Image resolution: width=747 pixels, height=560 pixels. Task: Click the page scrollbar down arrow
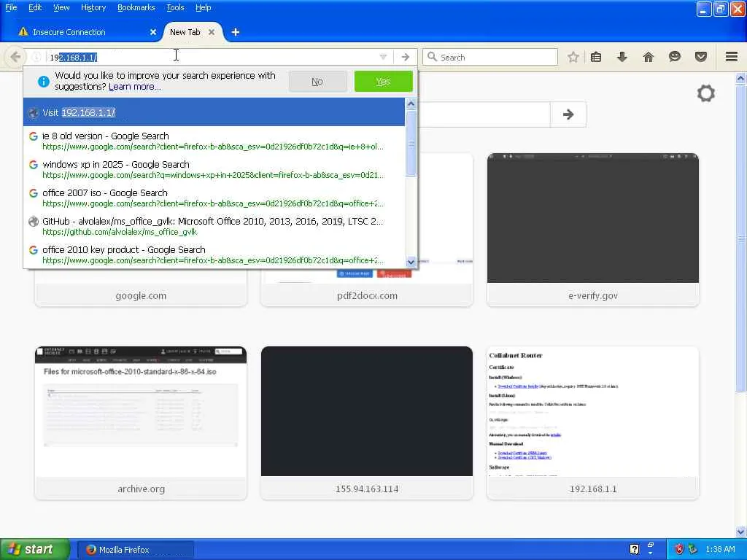tap(741, 532)
